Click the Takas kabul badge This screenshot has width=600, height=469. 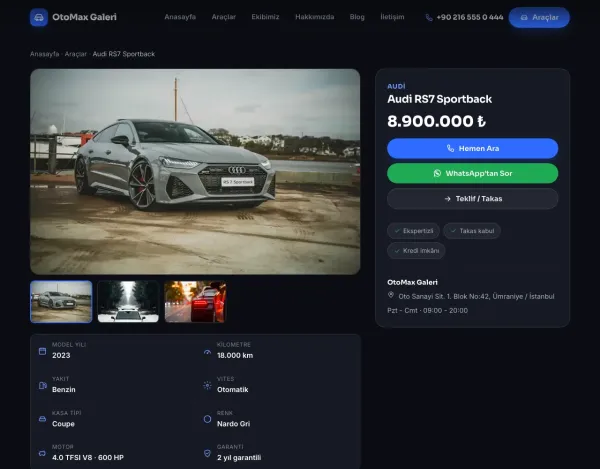tap(472, 231)
